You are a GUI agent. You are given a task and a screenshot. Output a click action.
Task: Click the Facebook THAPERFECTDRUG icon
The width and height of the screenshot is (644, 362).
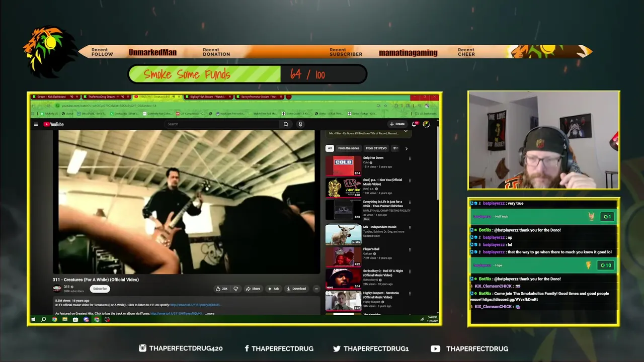point(247,348)
